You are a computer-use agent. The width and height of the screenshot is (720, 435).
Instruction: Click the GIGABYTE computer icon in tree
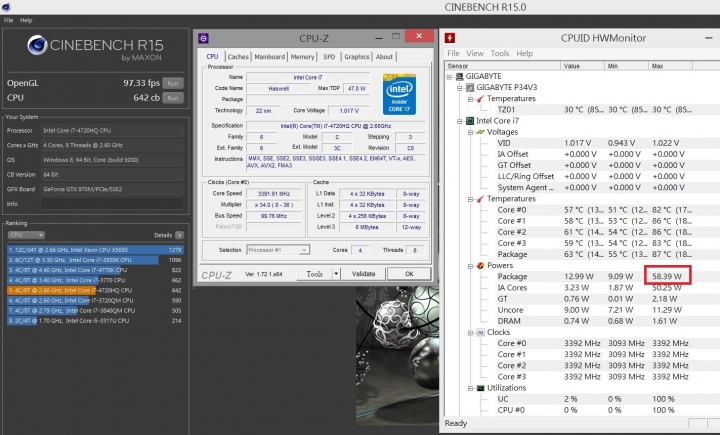click(458, 76)
